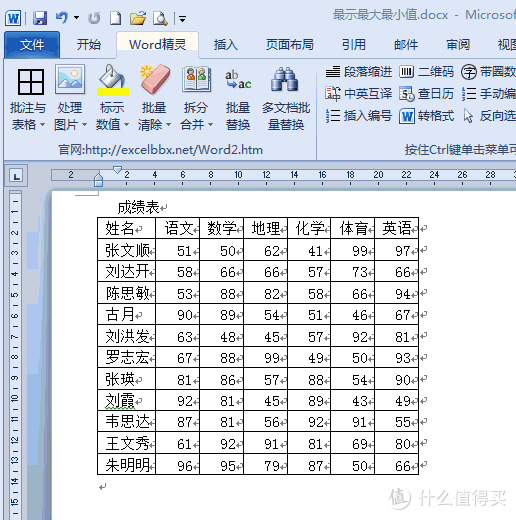Switch to the 开始 tab
Image resolution: width=516 pixels, height=520 pixels.
pyautogui.click(x=89, y=45)
